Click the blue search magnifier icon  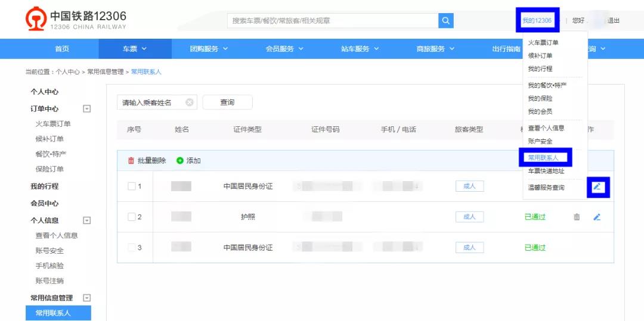point(445,21)
